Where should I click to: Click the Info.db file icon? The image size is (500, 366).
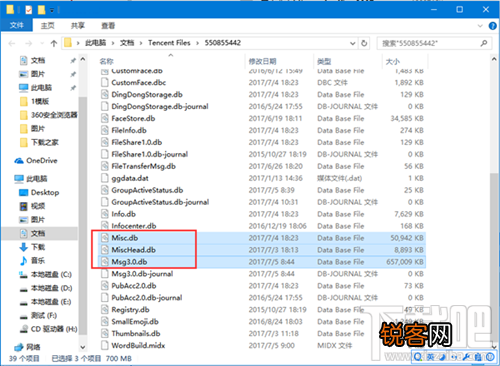(x=105, y=214)
